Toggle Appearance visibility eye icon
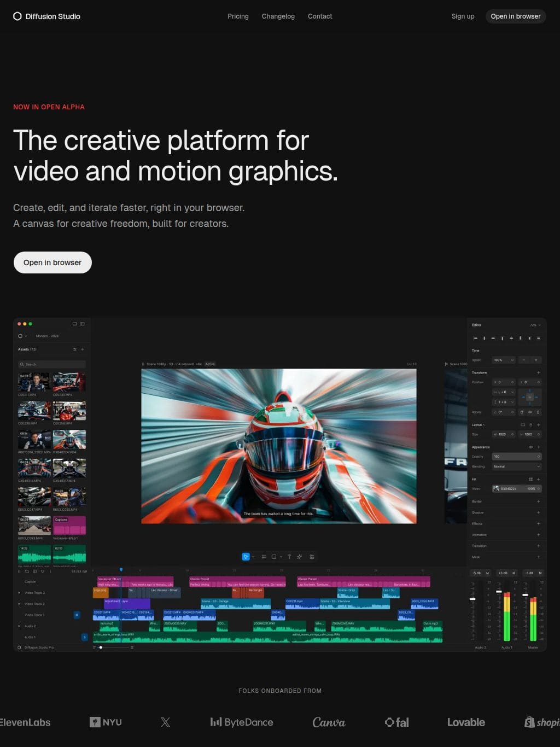 coord(530,447)
